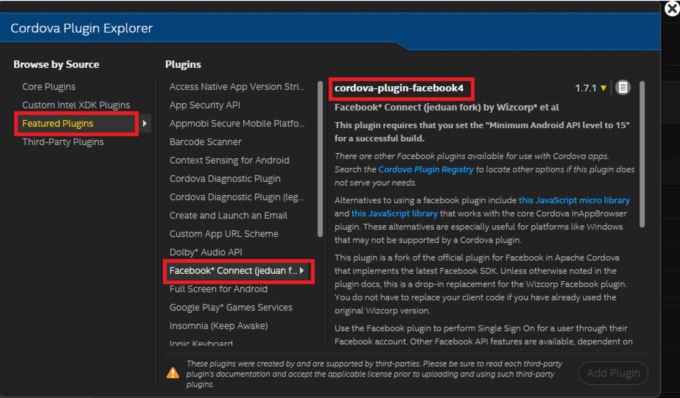
Task: Select Custom Intel XDK Plugins source
Action: [x=76, y=105]
